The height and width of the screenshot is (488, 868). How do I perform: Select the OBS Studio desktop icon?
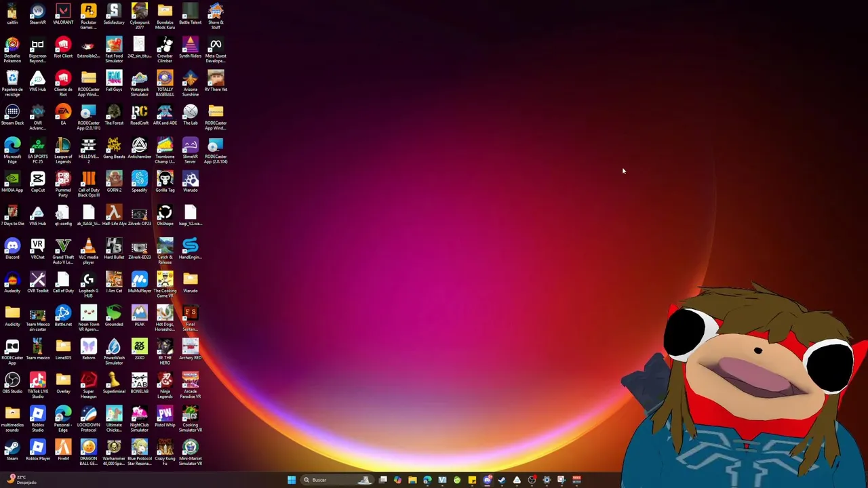[x=12, y=384]
